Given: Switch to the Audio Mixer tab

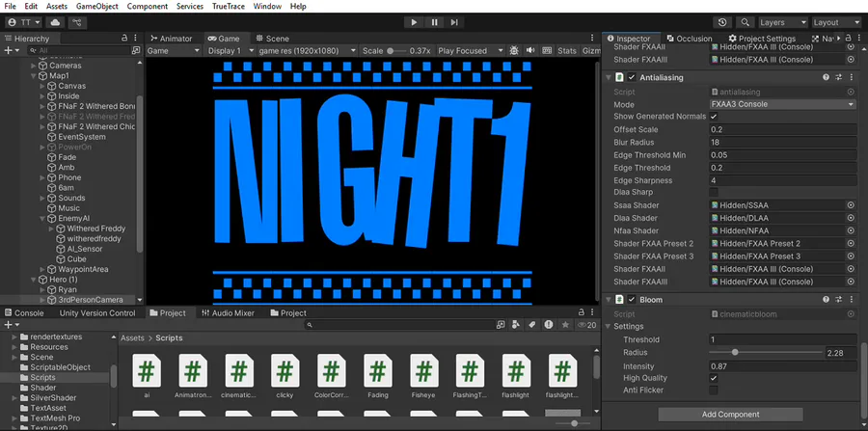Looking at the screenshot, I should point(228,312).
